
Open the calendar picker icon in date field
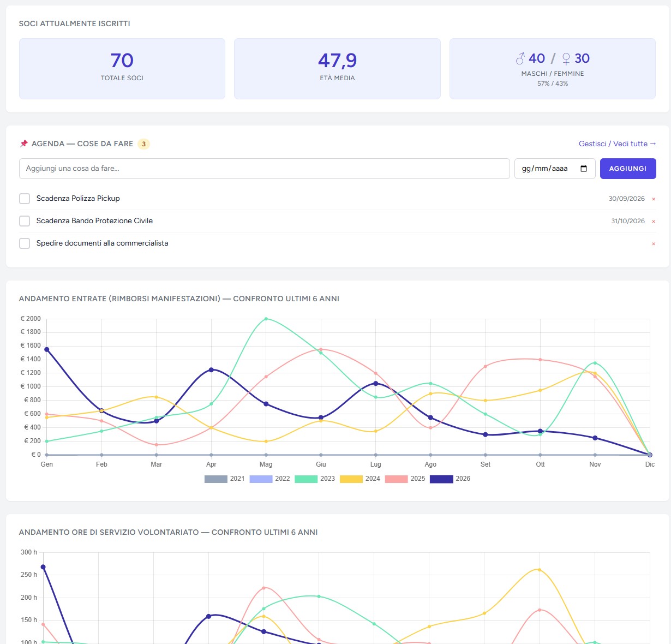(x=584, y=169)
